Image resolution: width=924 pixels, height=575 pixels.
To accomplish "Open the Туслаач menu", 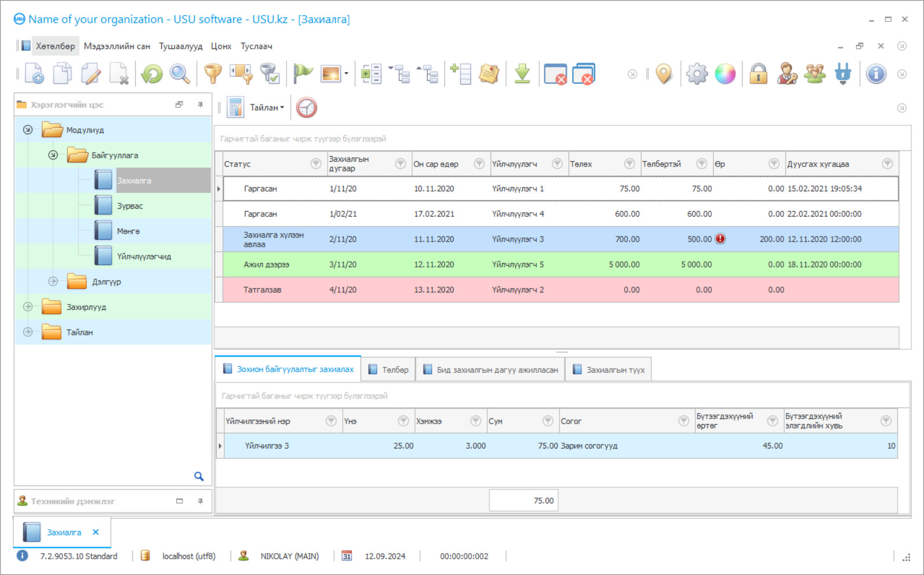I will (x=257, y=46).
